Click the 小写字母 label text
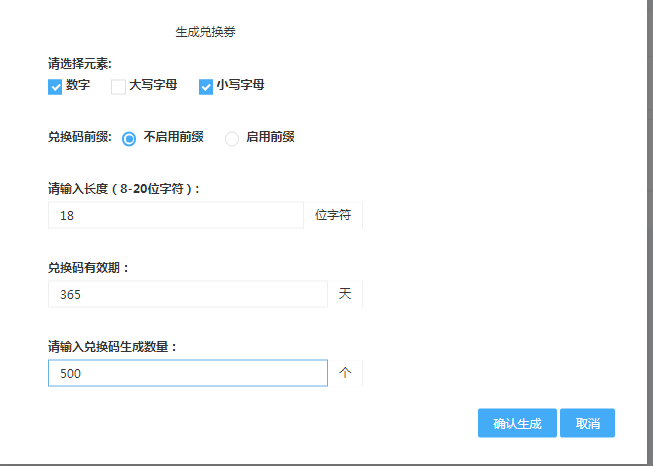Image resolution: width=653 pixels, height=466 pixels. [241, 85]
